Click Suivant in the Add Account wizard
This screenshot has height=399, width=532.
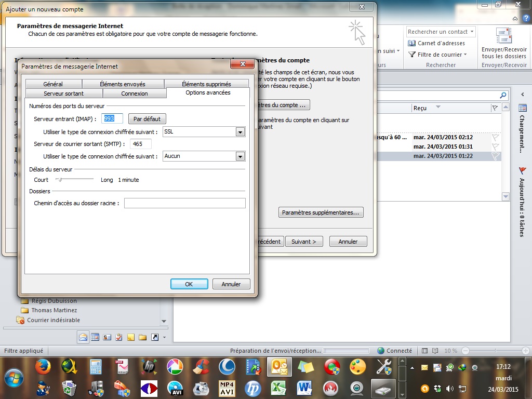tap(303, 241)
